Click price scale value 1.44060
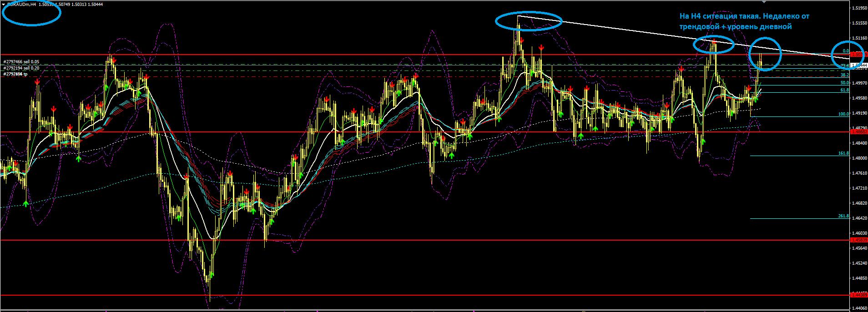868x312 pixels. coord(859,308)
